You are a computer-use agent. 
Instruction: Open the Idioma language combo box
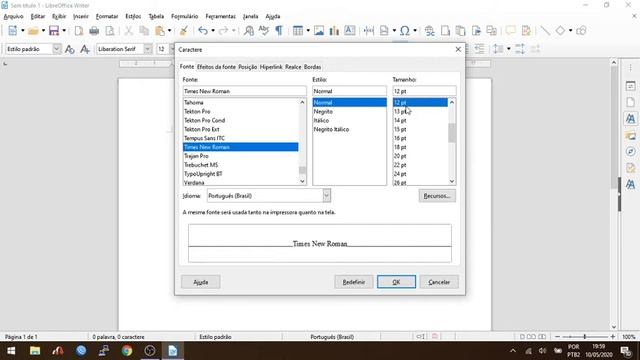pyautogui.click(x=269, y=196)
